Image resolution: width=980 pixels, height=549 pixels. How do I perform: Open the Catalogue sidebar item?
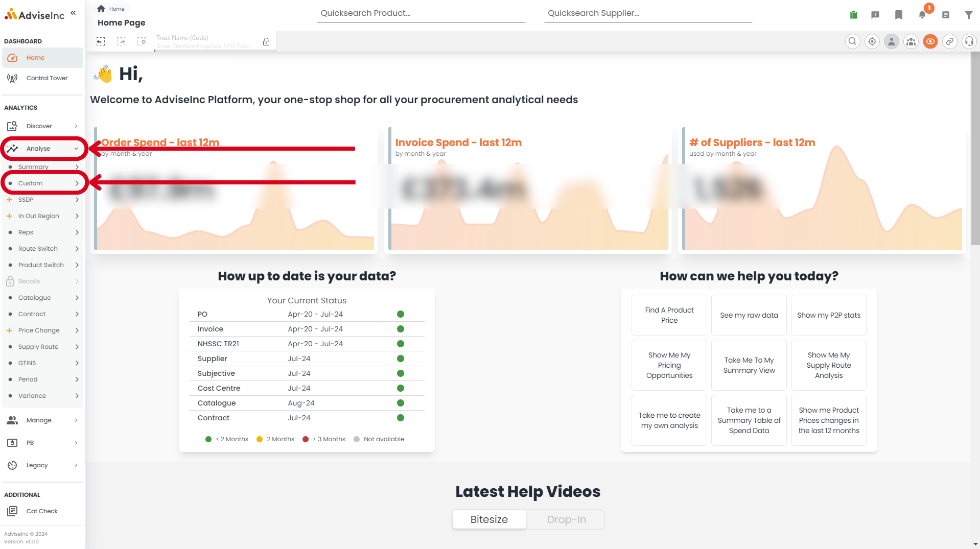[x=42, y=298]
